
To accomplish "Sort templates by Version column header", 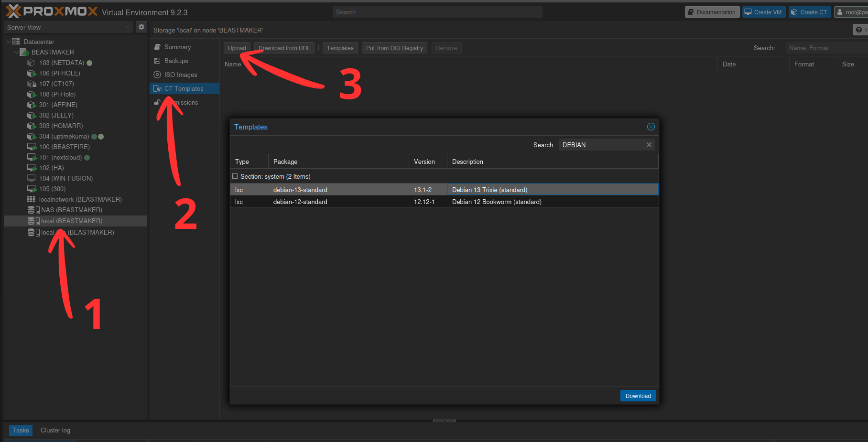I will (427, 162).
